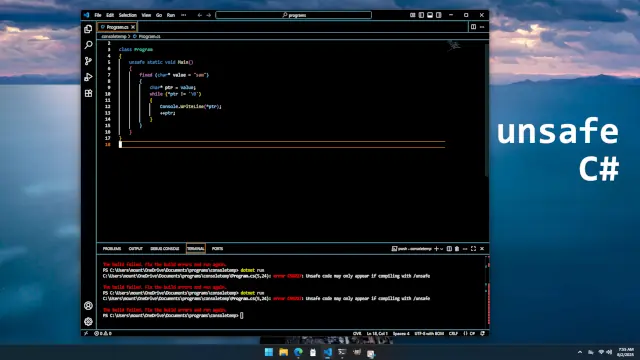Click the OVR overtype indicator
This screenshot has width=640, height=360.
(x=357, y=333)
